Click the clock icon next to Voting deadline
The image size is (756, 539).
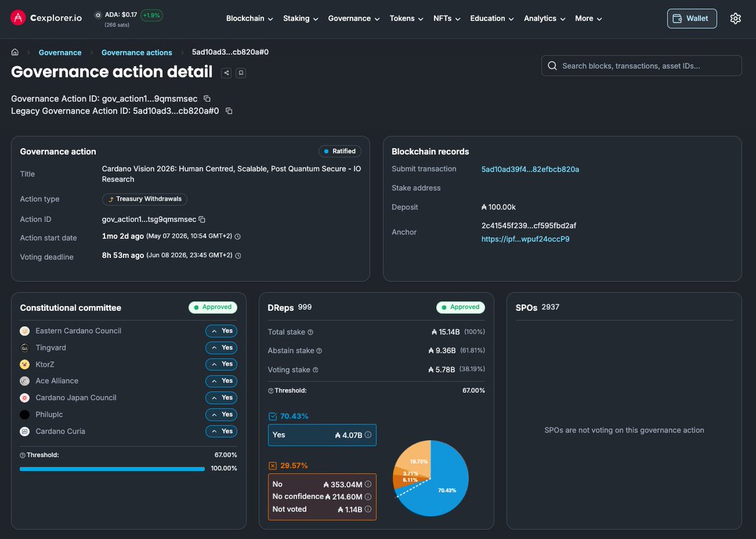coord(238,256)
